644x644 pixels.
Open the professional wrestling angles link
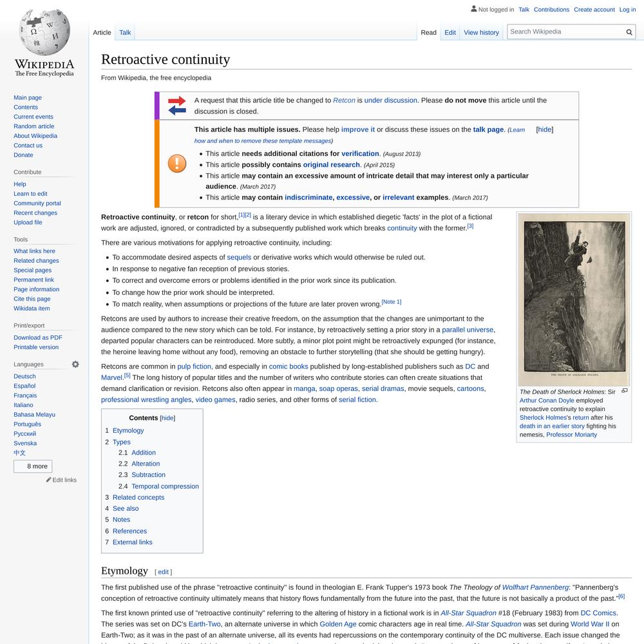(x=146, y=400)
